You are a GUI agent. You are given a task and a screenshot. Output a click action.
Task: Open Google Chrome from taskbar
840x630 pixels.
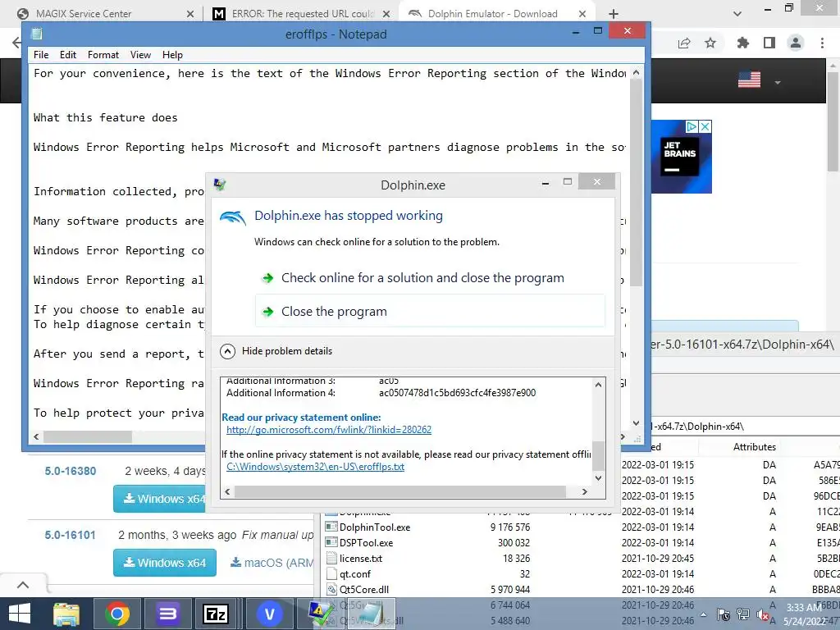(116, 614)
